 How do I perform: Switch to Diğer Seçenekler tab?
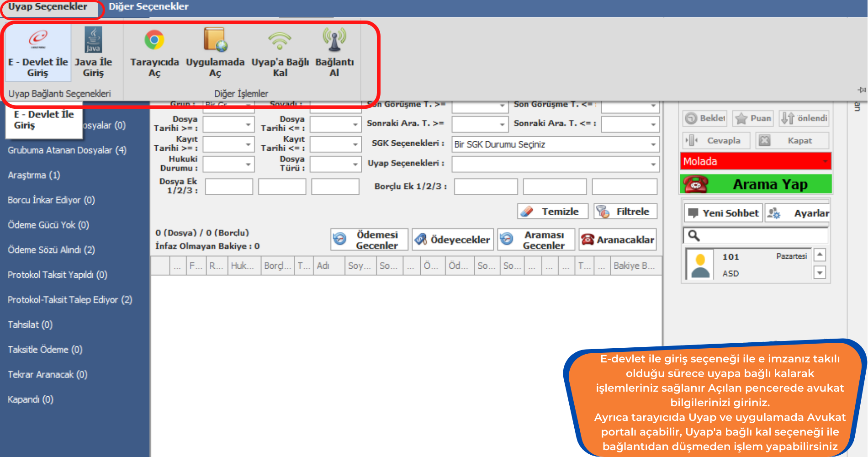(148, 7)
